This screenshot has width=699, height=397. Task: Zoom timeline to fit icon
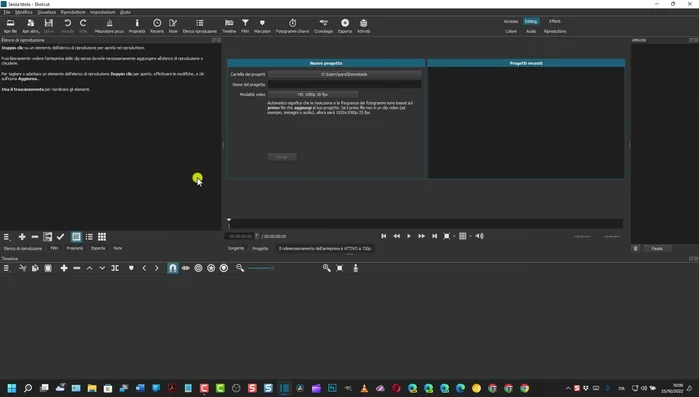(340, 268)
